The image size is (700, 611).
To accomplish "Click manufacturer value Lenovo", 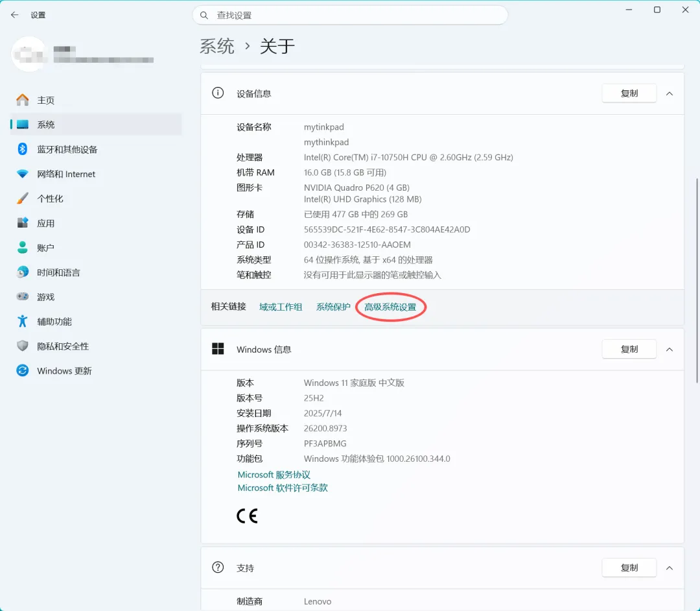I will pyautogui.click(x=318, y=602).
